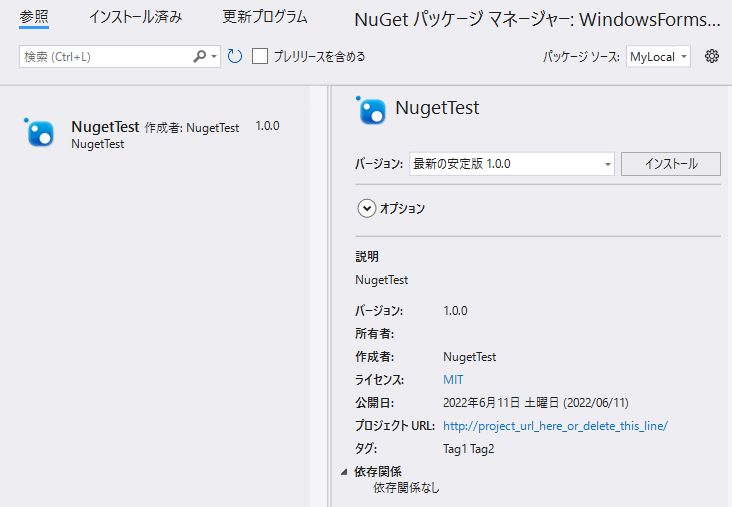Click the NugetTest icon in details pane
The width and height of the screenshot is (732, 507).
point(371,111)
